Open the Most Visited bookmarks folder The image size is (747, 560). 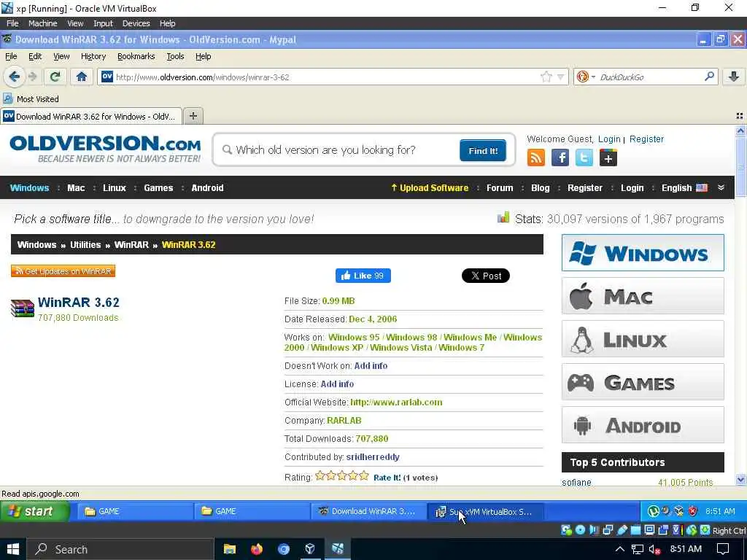pos(31,99)
